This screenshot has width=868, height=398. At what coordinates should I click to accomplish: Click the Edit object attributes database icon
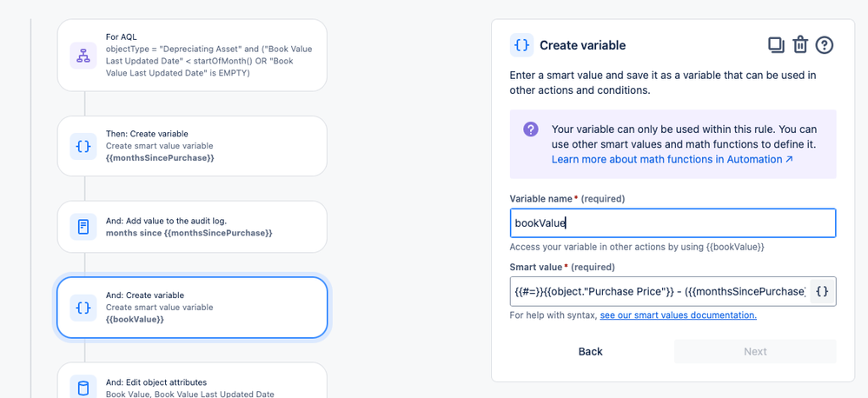[x=83, y=388]
